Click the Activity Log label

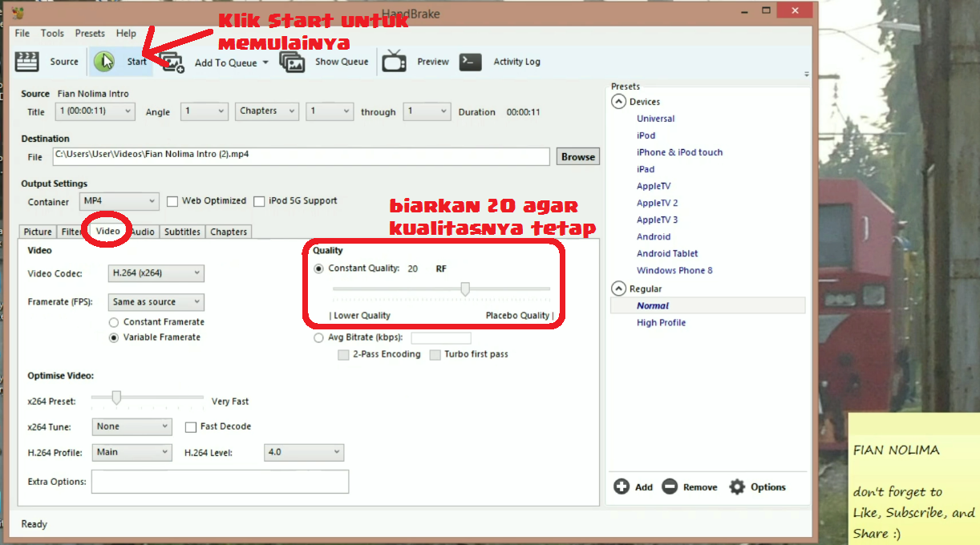[x=516, y=62]
